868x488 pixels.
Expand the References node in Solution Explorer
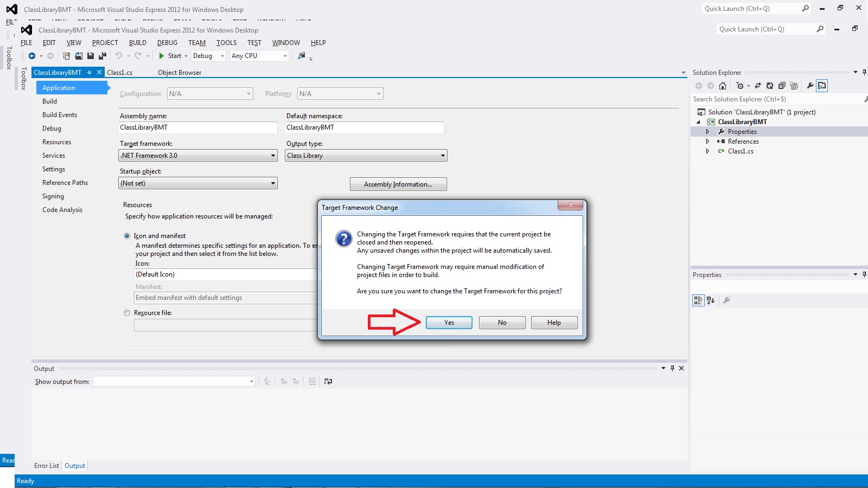click(707, 142)
